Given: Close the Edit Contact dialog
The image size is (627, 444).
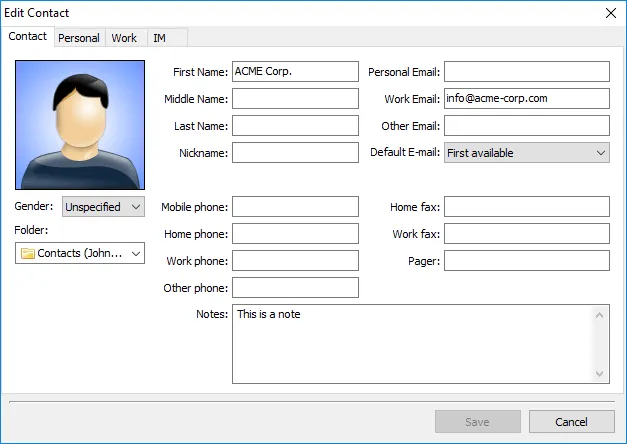Looking at the screenshot, I should tap(610, 13).
